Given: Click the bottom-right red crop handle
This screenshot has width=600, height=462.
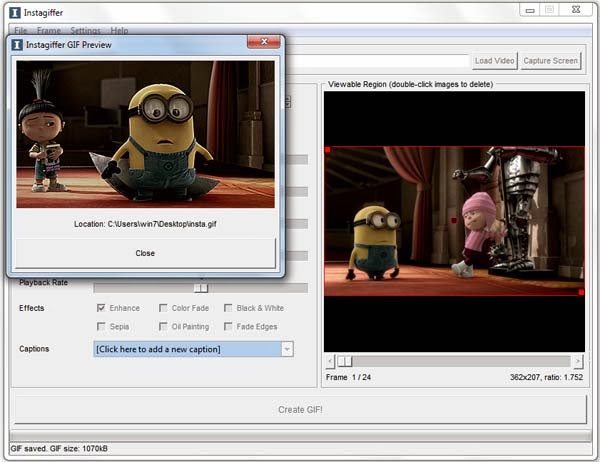Looking at the screenshot, I should 581,292.
